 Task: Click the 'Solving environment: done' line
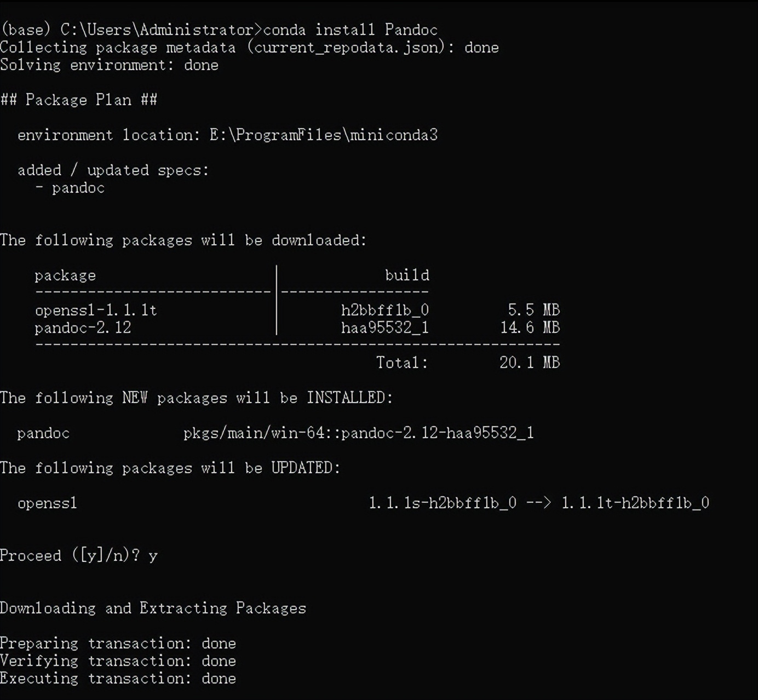109,65
